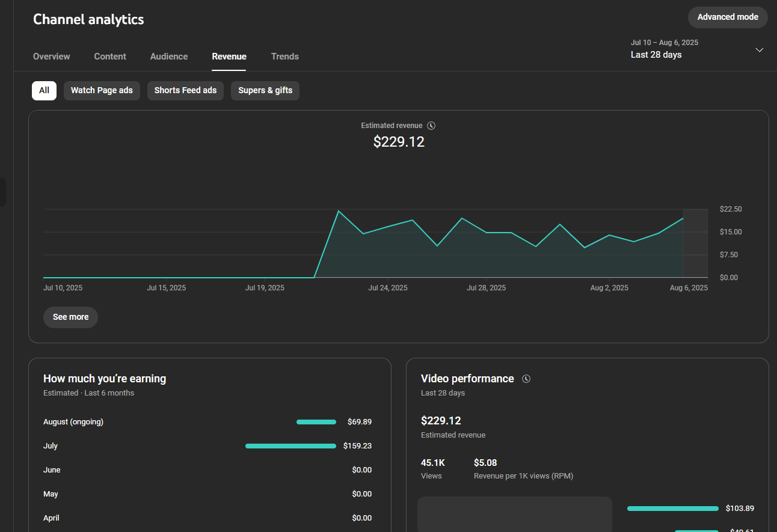This screenshot has width=777, height=532.
Task: Open the Content tab
Action: point(110,57)
